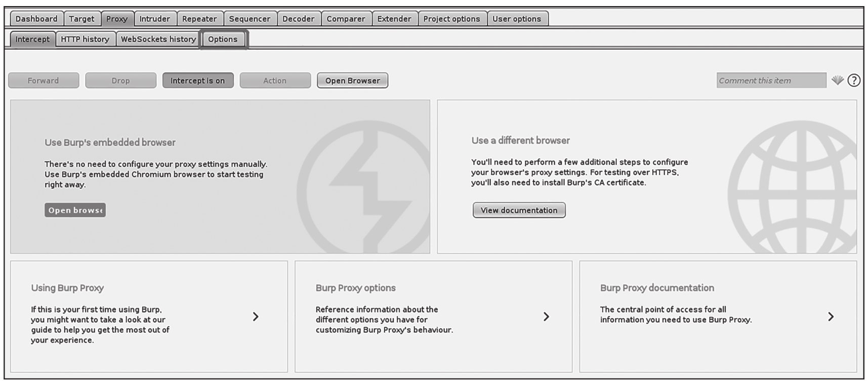Click the Forward button
The image size is (868, 383).
tap(44, 81)
